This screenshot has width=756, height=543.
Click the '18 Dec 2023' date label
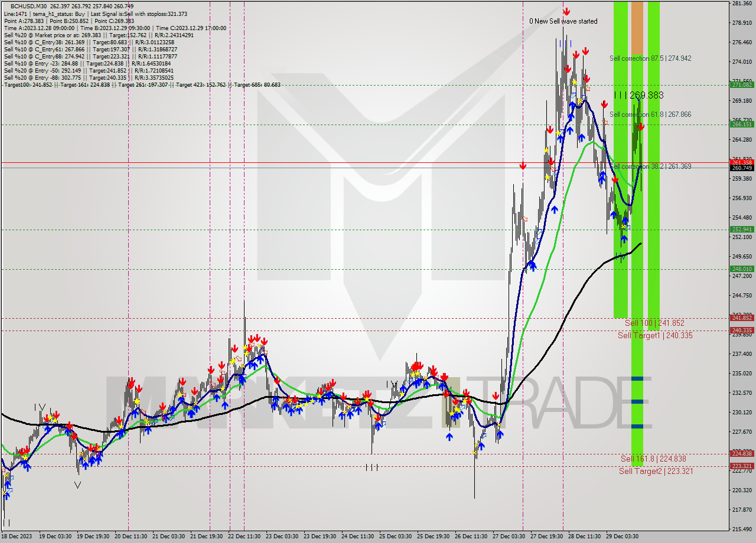[x=17, y=537]
